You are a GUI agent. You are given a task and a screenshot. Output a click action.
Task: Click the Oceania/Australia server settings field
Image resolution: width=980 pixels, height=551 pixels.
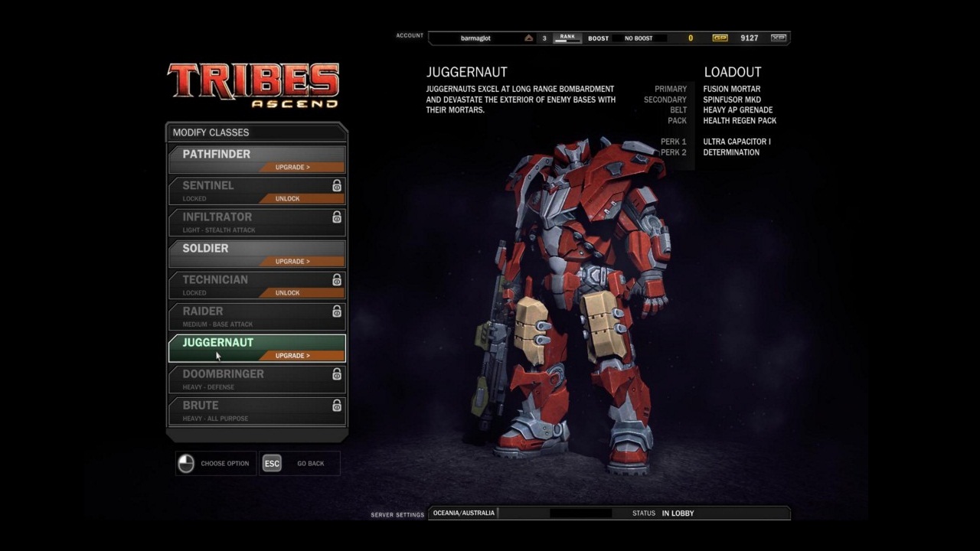coord(464,513)
